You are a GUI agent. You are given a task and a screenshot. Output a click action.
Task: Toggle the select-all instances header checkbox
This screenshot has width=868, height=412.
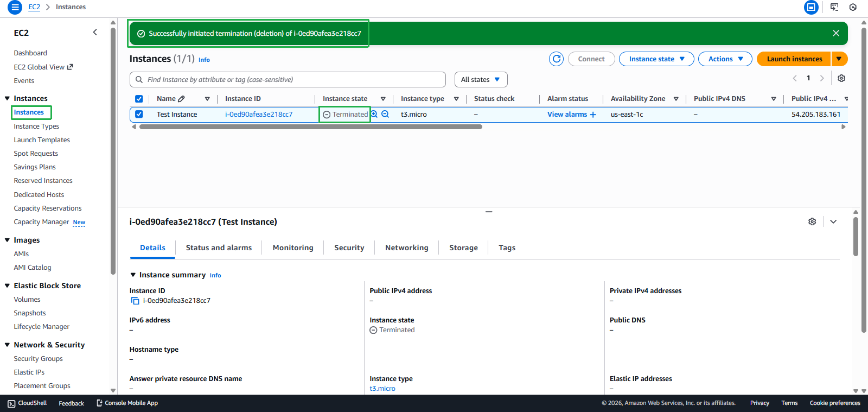pos(139,99)
